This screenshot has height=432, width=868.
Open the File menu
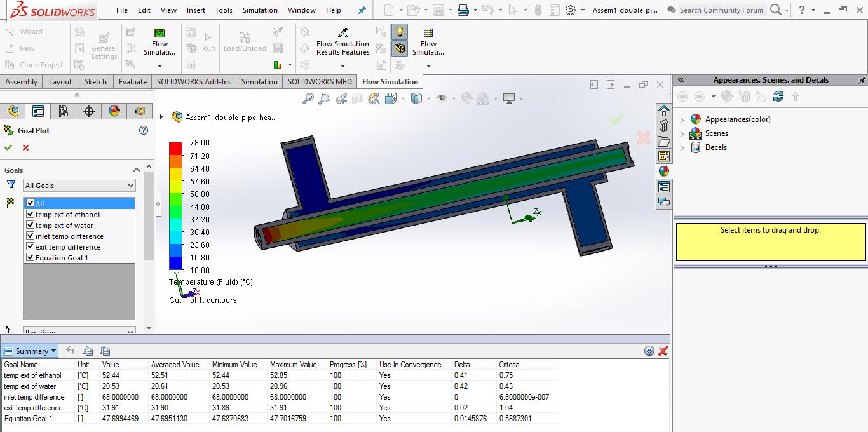point(122,10)
